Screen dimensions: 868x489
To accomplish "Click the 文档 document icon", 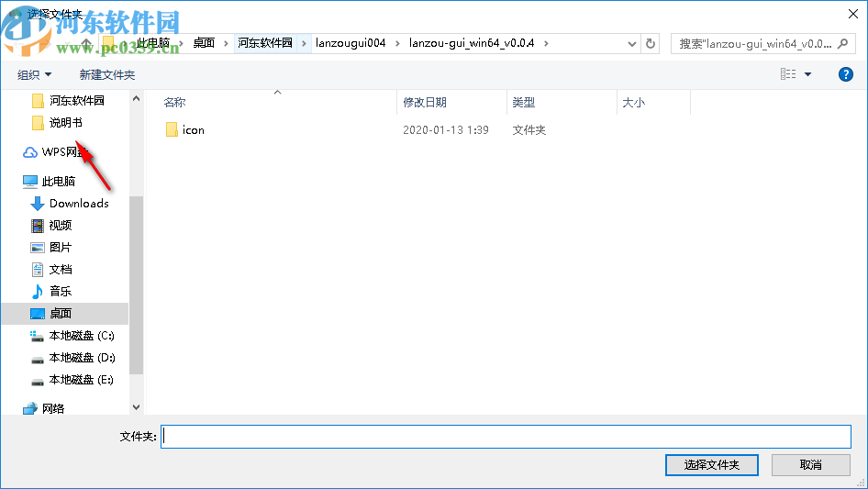I will coord(38,270).
